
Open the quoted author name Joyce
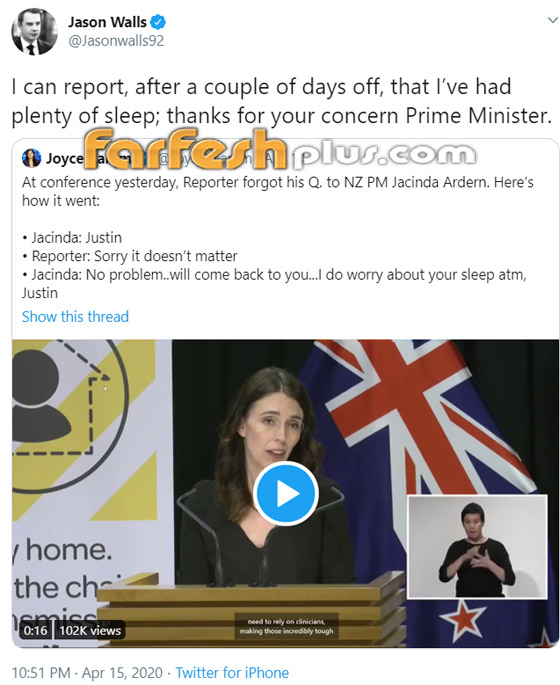pos(64,159)
